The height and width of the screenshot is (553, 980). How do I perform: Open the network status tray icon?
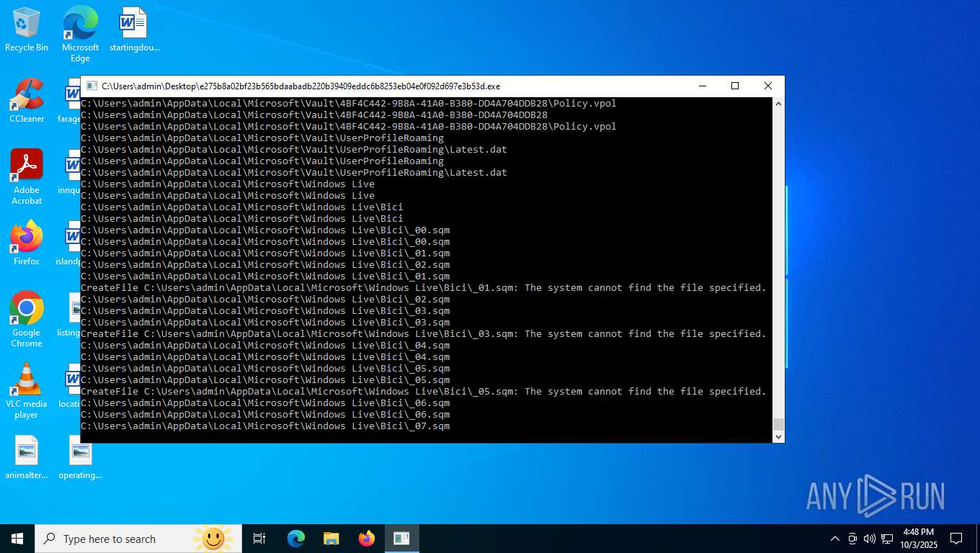coord(887,539)
